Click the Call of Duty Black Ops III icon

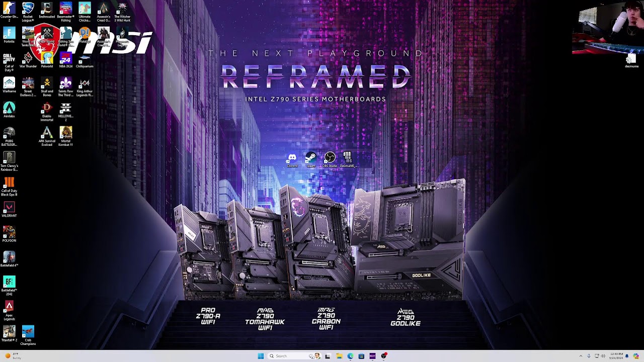pos(9,187)
